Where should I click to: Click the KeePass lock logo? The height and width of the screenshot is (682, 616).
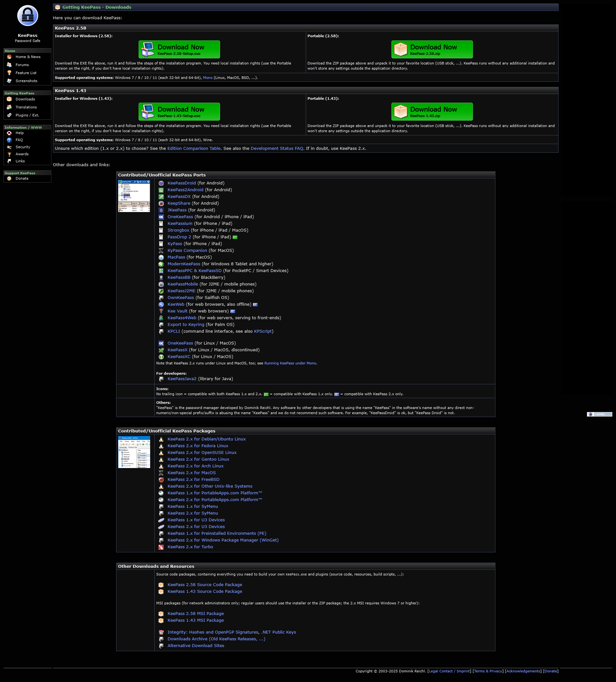[x=27, y=16]
